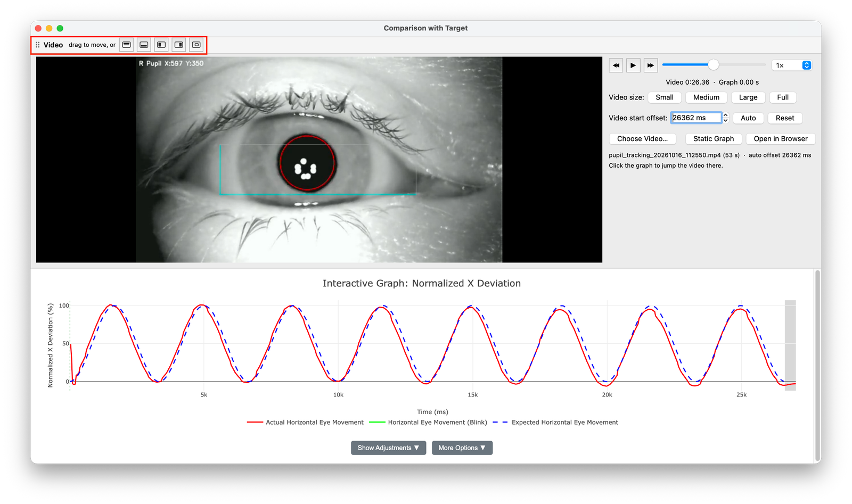852x504 pixels.
Task: Open the 1x playback speed dropdown
Action: (x=791, y=65)
